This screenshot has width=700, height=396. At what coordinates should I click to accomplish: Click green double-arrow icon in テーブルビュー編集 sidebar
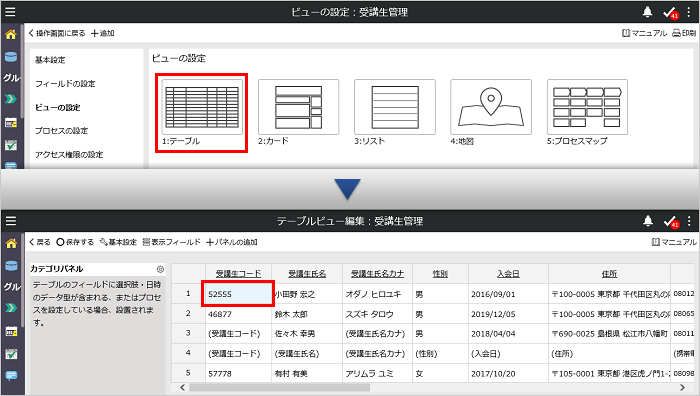click(11, 308)
